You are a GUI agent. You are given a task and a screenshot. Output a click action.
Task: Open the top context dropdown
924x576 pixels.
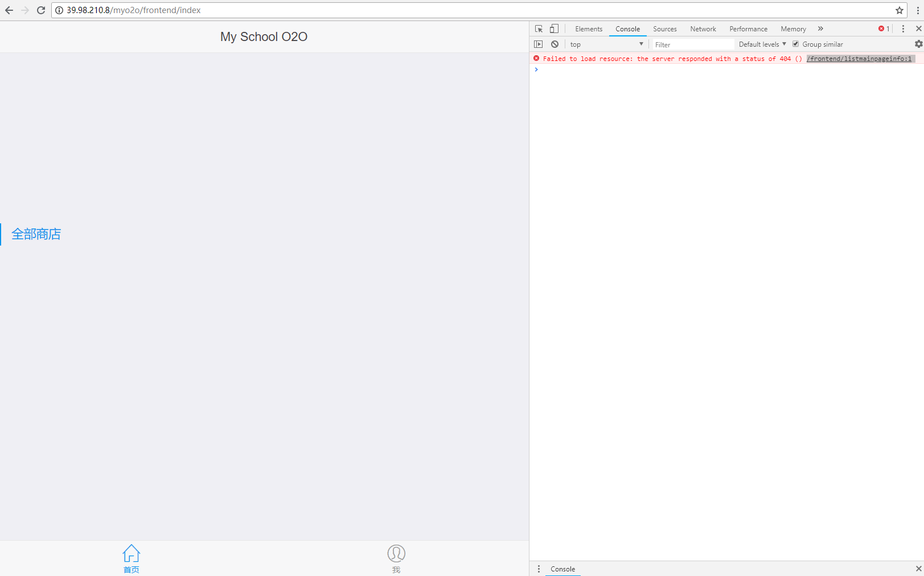click(x=606, y=44)
